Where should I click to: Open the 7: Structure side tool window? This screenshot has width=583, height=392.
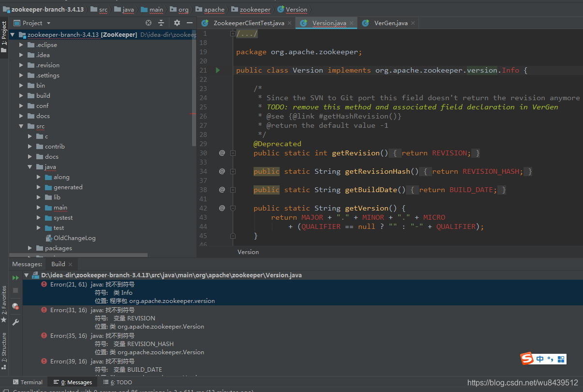4,351
